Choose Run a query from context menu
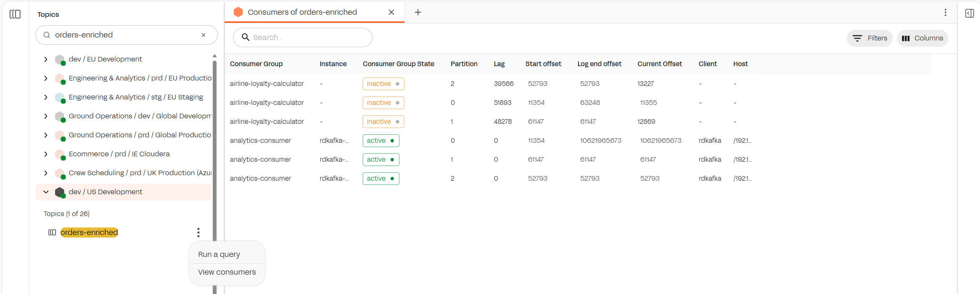980x294 pixels. [219, 254]
